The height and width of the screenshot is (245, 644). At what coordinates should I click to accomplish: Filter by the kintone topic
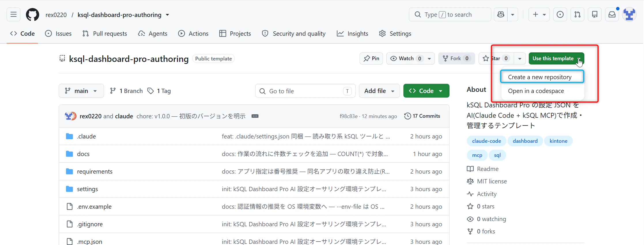[x=558, y=141]
